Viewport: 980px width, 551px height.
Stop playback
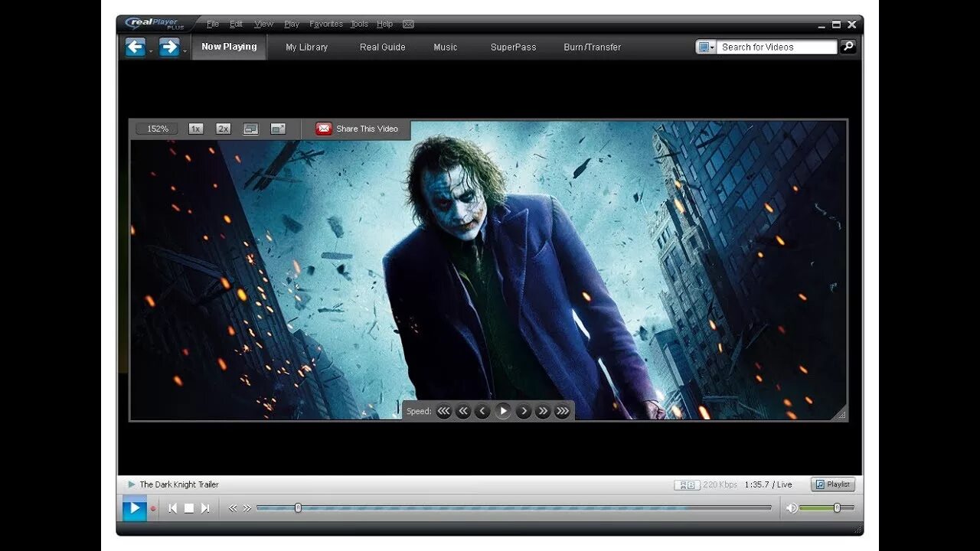[x=189, y=508]
